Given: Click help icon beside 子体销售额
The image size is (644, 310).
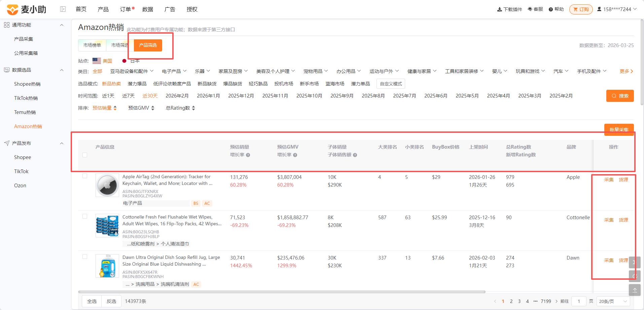Looking at the screenshot, I should tap(355, 155).
